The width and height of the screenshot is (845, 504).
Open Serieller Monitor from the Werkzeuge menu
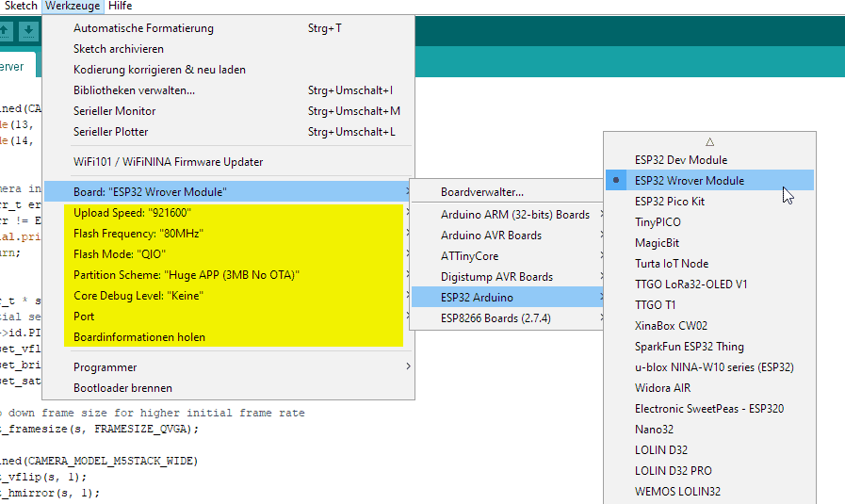point(114,111)
